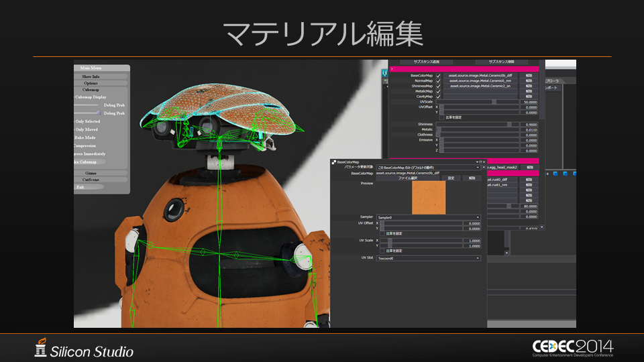Viewport: 644px width, 362px height.
Task: Click the lower Debug Prob slider handle
Action: pos(98,113)
